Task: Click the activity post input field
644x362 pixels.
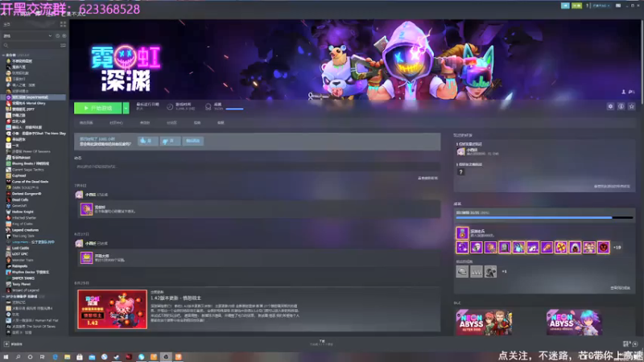Action: point(257,167)
